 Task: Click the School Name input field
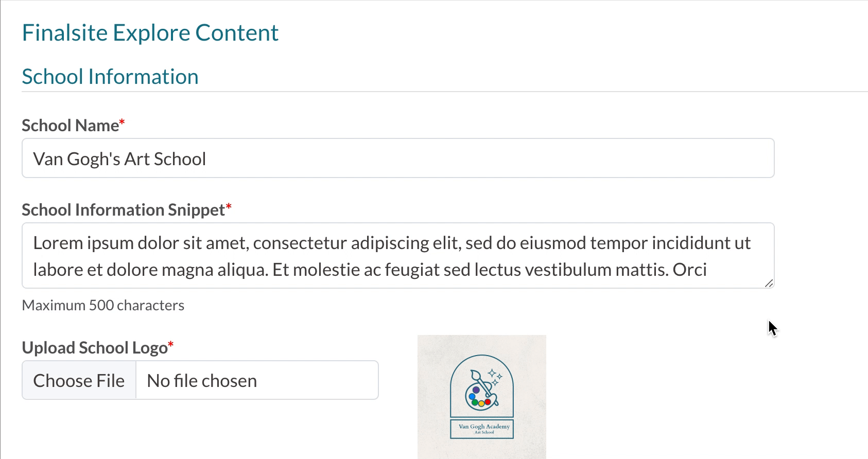pos(397,158)
